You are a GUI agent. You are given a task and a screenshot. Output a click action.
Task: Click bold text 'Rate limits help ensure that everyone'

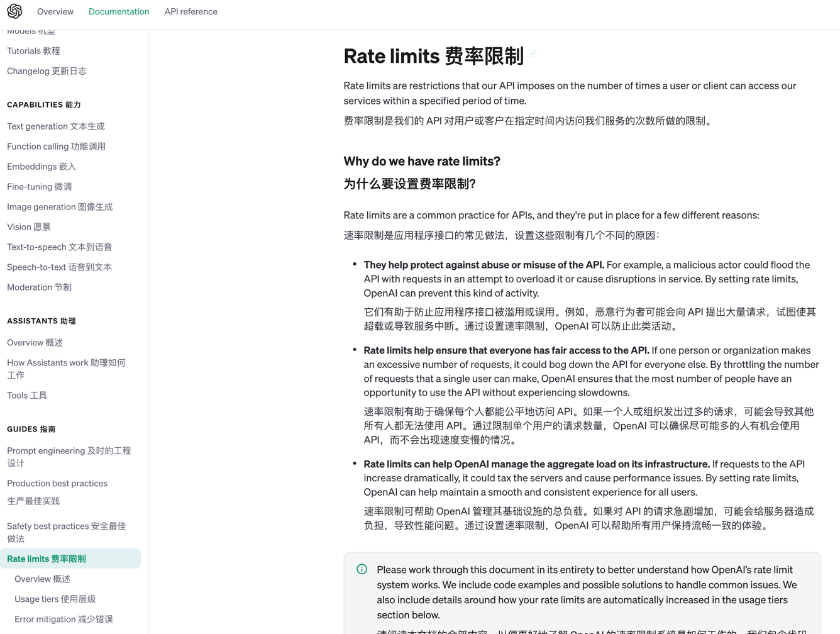(x=506, y=350)
